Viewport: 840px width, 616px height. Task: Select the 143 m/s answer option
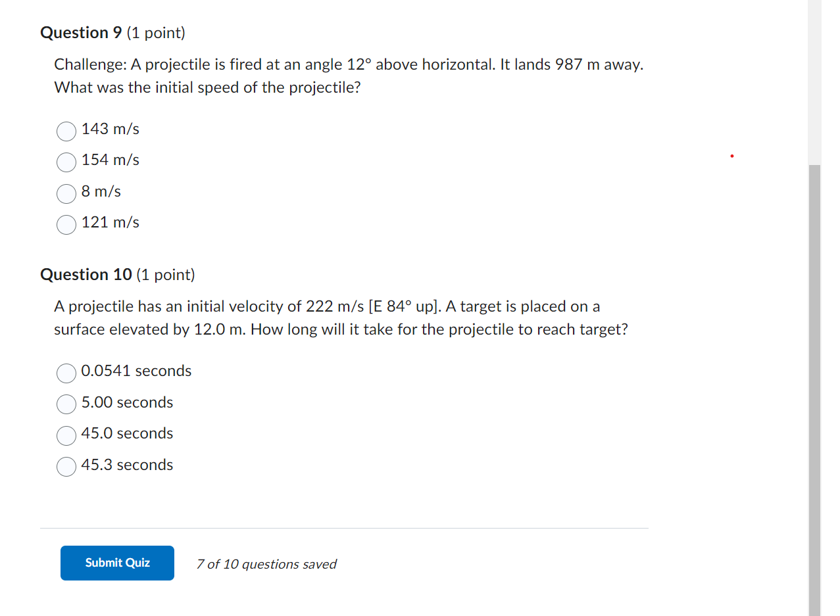tap(66, 131)
